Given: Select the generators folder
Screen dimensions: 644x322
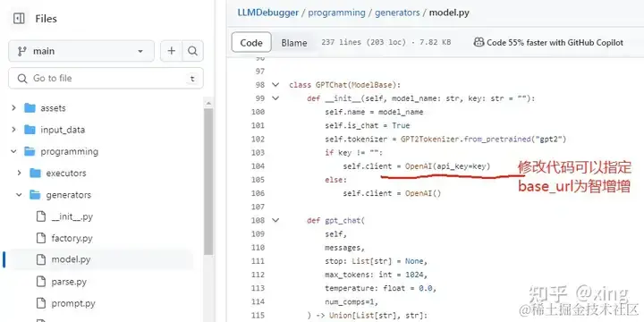Looking at the screenshot, I should (68, 195).
